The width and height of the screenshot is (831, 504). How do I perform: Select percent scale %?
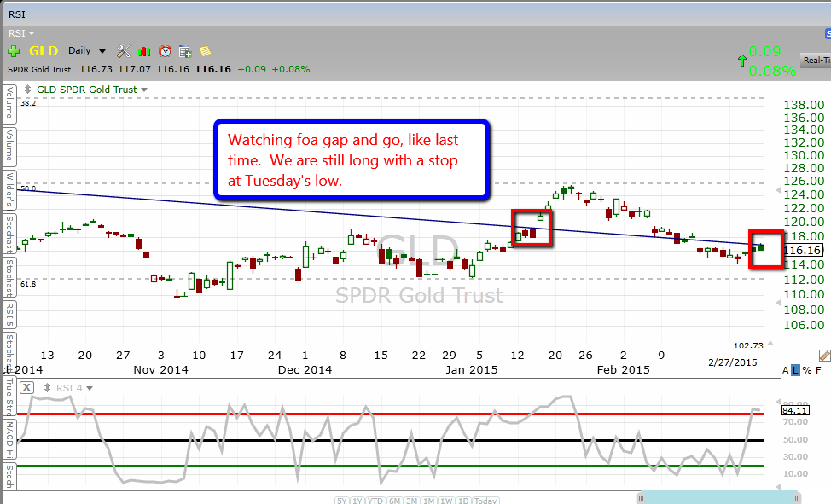[806, 370]
